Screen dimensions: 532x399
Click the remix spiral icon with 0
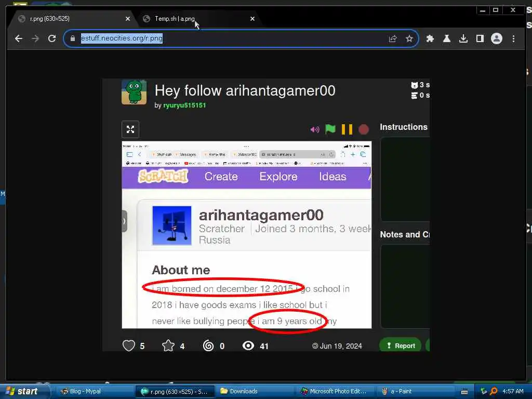(208, 345)
